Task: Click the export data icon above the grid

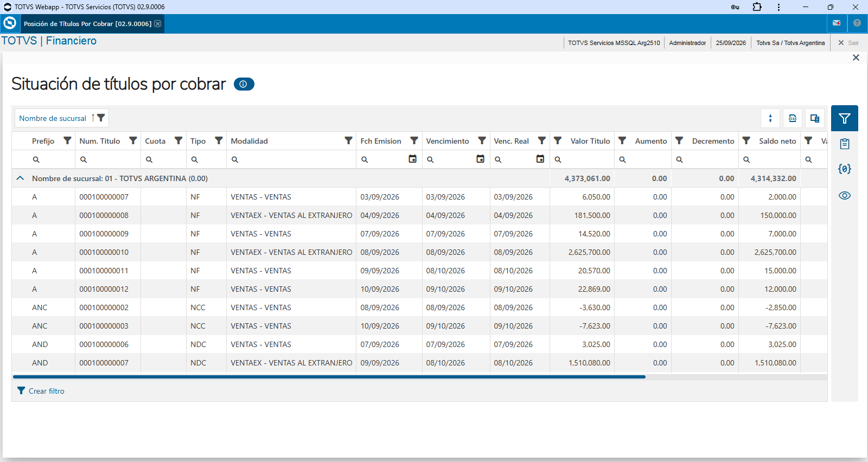Action: click(x=793, y=118)
